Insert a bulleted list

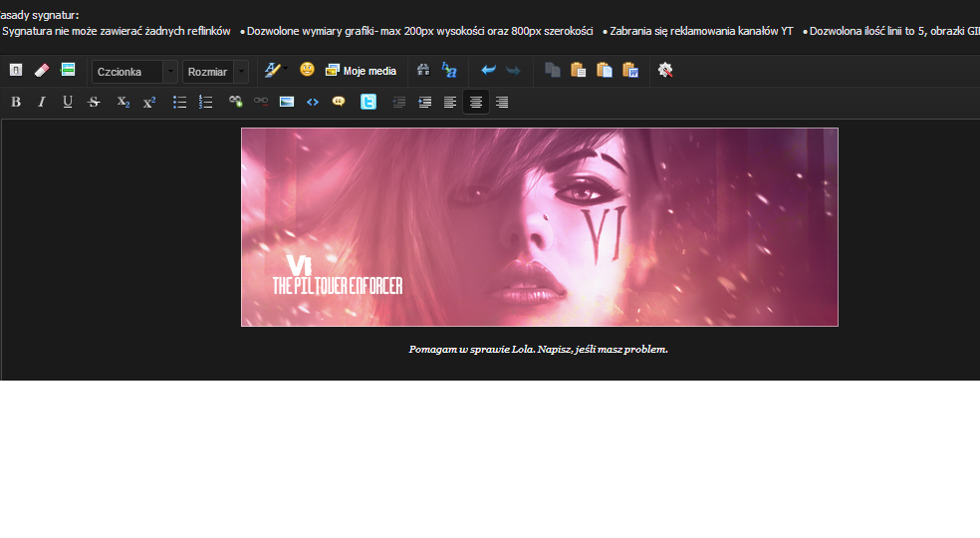click(179, 102)
